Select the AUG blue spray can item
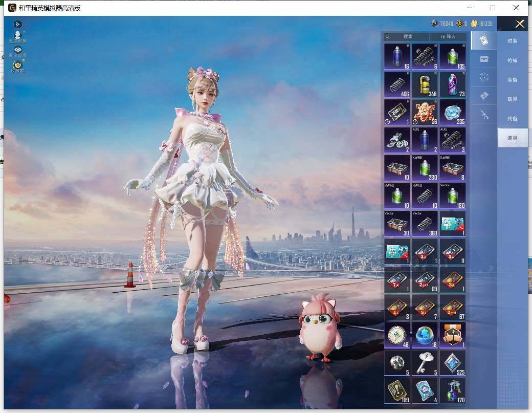Viewport: 532px width, 413px height. (425, 140)
